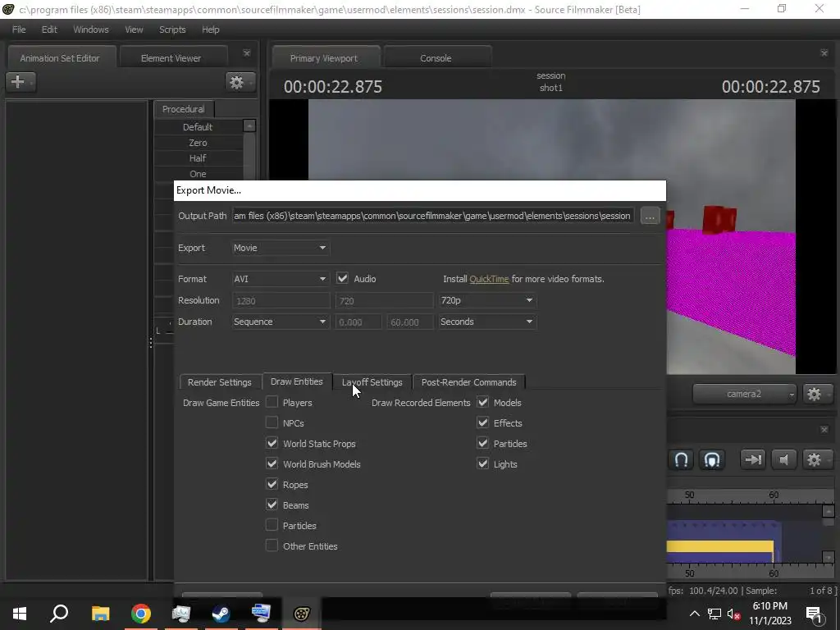This screenshot has width=840, height=630.
Task: Open the notification center
Action: [x=814, y=614]
